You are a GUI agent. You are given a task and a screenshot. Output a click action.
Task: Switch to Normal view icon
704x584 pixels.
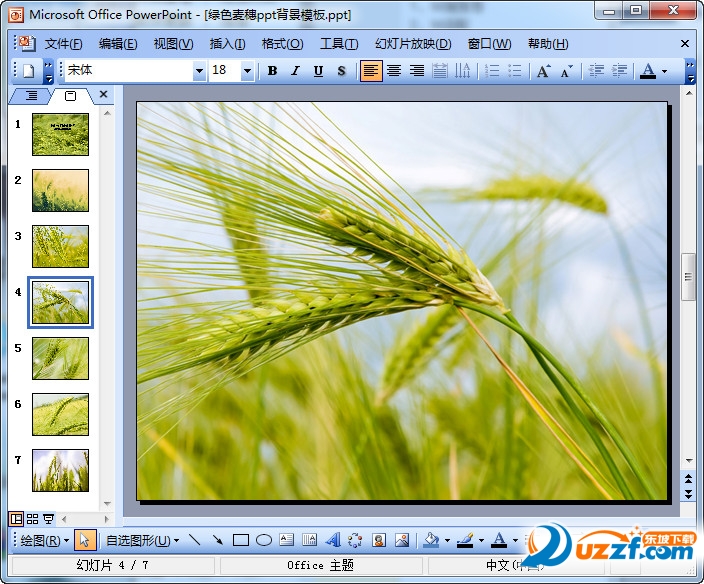16,519
